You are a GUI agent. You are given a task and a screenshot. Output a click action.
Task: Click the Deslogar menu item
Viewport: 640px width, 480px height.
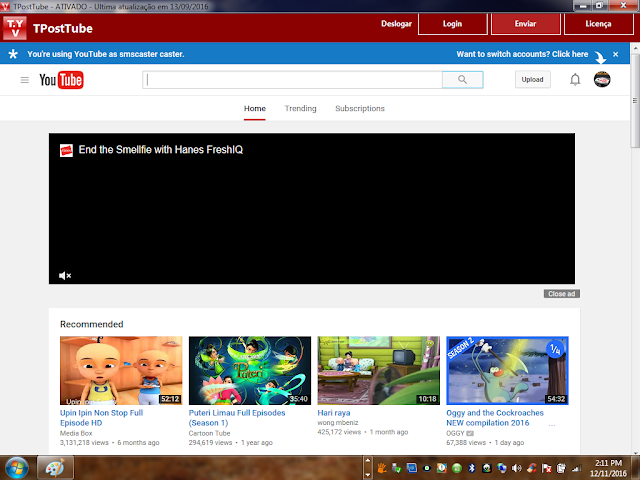click(x=396, y=24)
